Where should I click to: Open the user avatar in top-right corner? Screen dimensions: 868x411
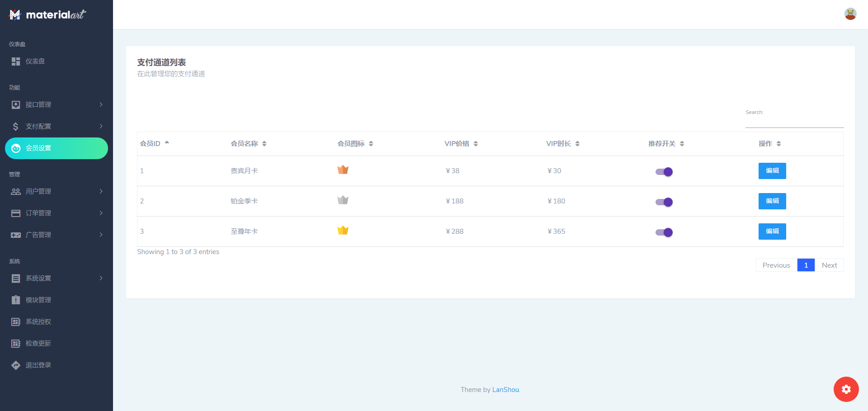coord(850,14)
